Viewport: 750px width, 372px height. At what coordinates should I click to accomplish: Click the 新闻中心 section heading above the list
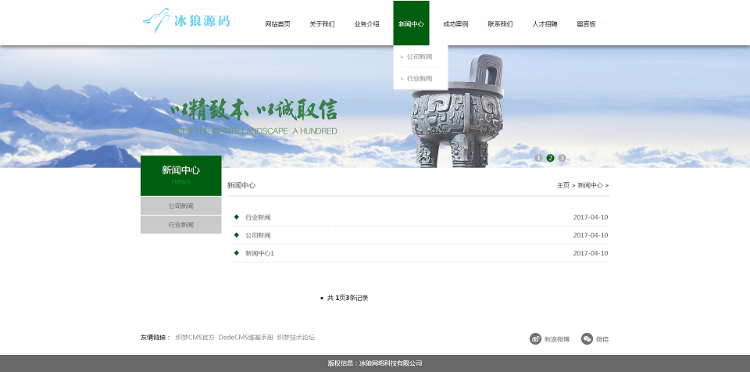[x=242, y=185]
